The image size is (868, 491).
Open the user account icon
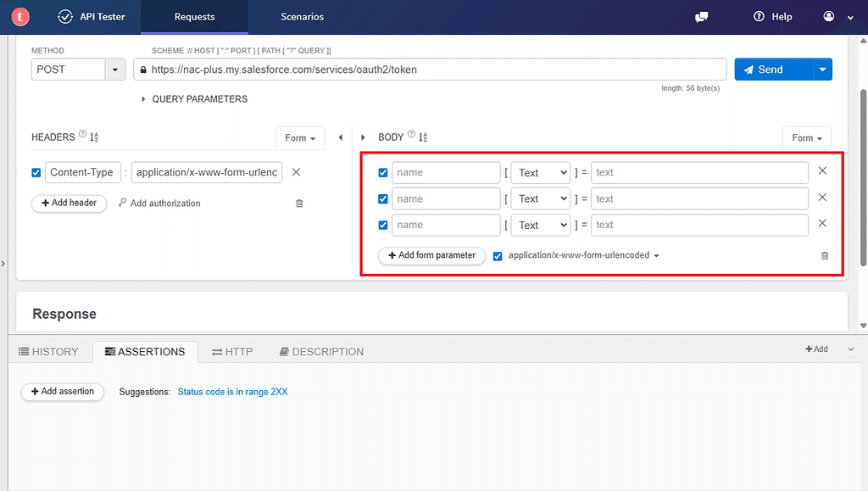pyautogui.click(x=829, y=17)
